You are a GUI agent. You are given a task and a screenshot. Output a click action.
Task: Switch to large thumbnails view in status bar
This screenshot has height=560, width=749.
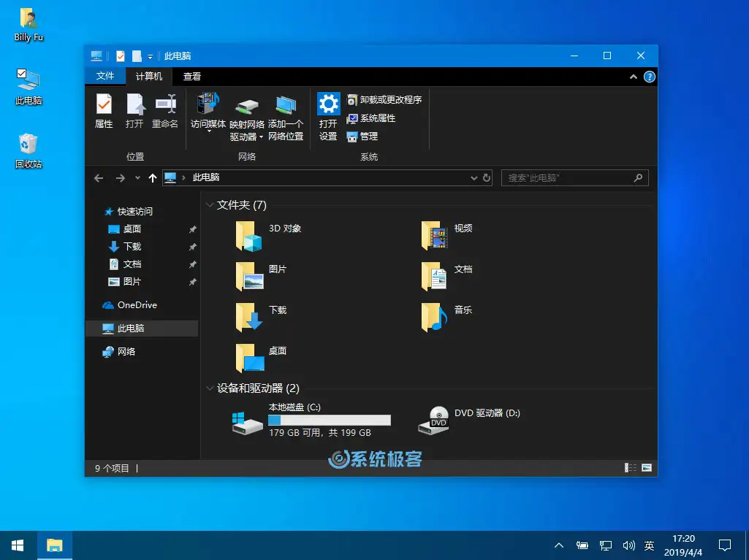tap(646, 467)
